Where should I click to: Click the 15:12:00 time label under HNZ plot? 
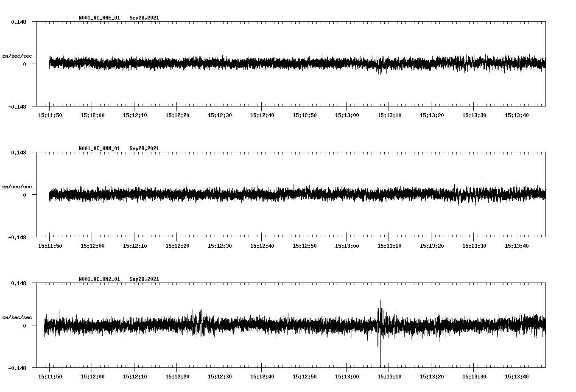coord(92,377)
